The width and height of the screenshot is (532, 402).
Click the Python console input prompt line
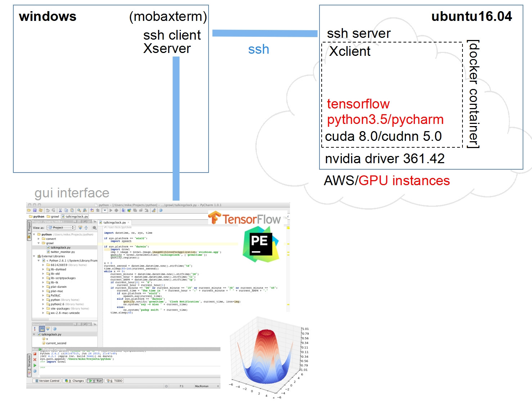click(130, 367)
